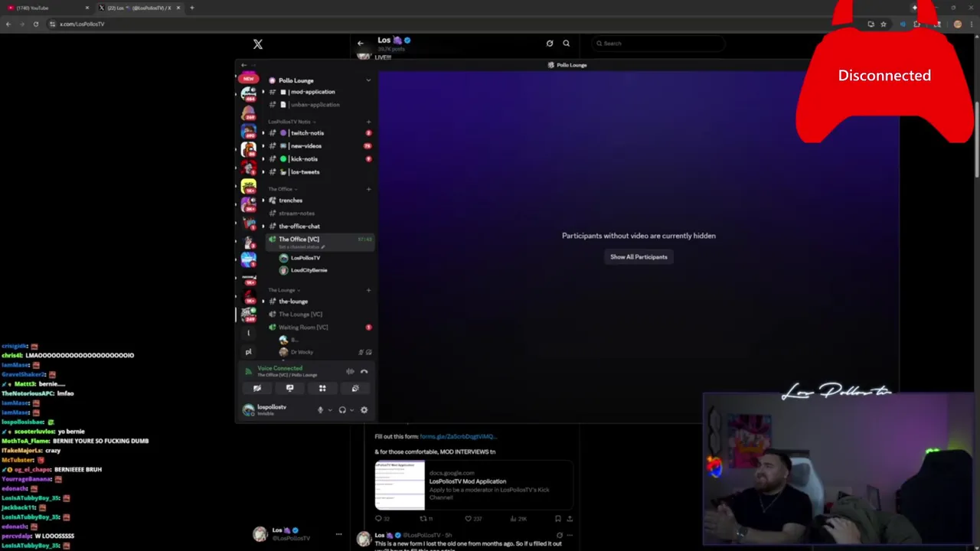The image size is (980, 551).
Task: Open Discord user settings gear
Action: pos(364,410)
